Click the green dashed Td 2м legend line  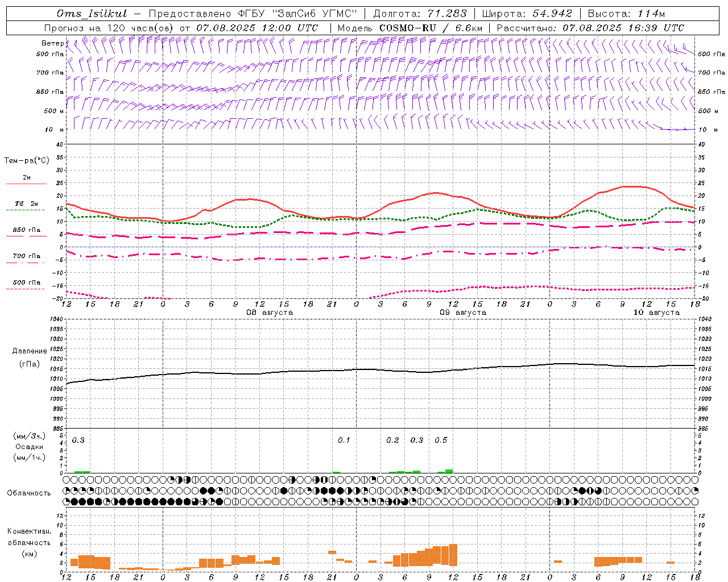click(x=26, y=210)
